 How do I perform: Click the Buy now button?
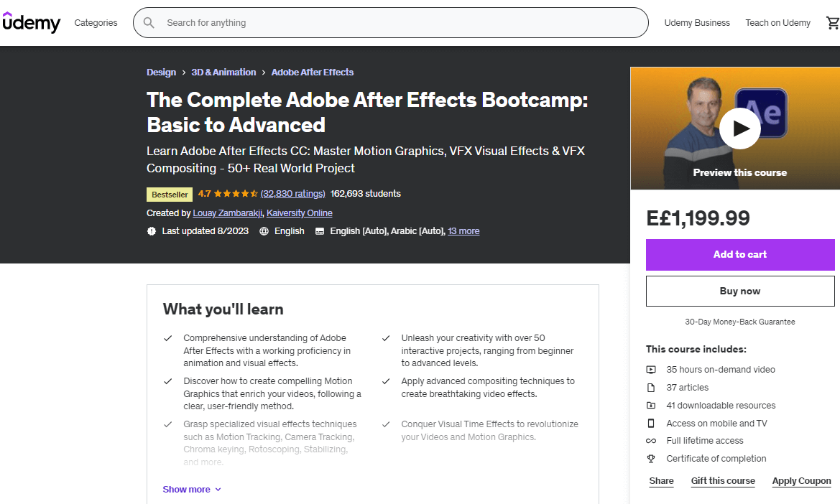tap(739, 291)
